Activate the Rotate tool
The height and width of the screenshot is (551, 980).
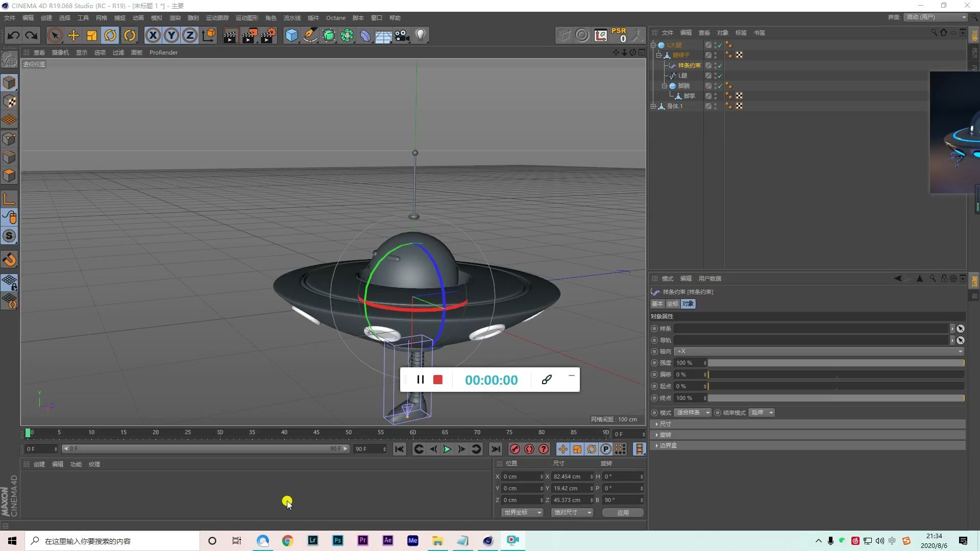point(110,35)
